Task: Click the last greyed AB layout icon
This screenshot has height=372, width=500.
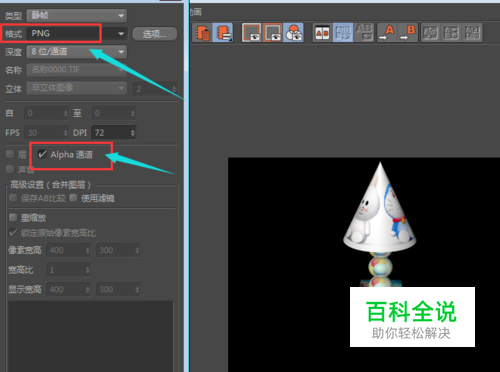Action: click(472, 33)
